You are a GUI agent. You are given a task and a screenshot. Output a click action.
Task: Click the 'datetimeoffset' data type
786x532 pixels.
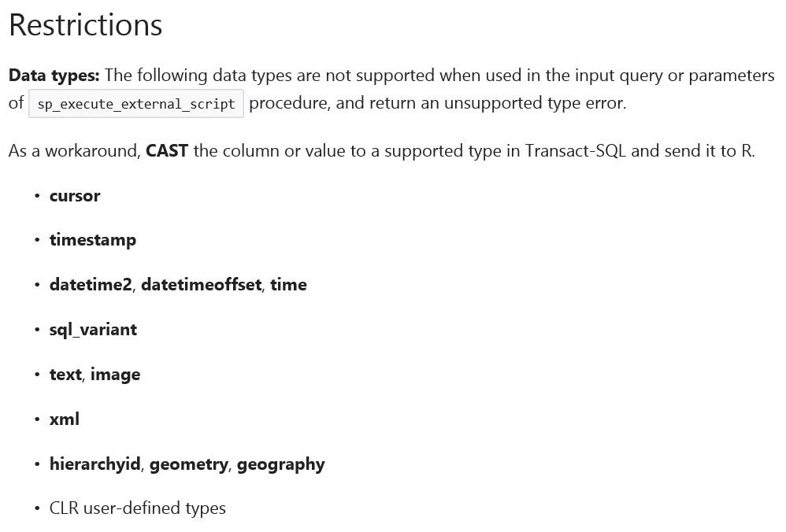tap(201, 285)
